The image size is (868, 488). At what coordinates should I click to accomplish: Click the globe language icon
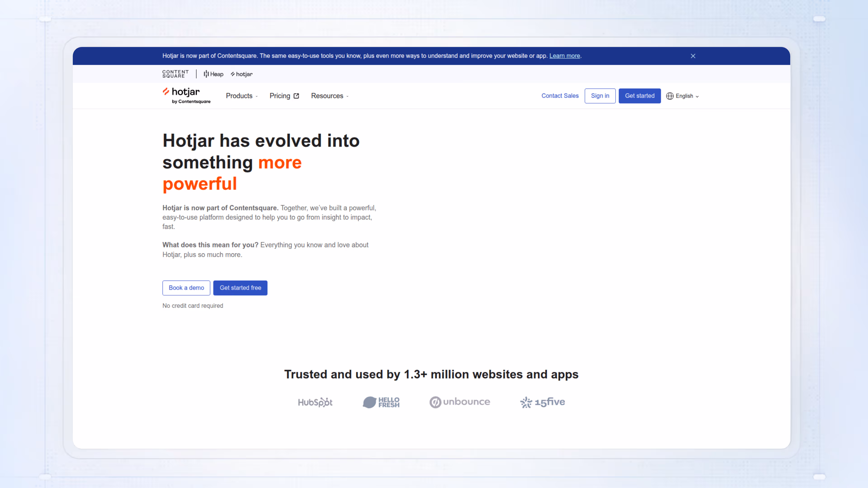(670, 96)
